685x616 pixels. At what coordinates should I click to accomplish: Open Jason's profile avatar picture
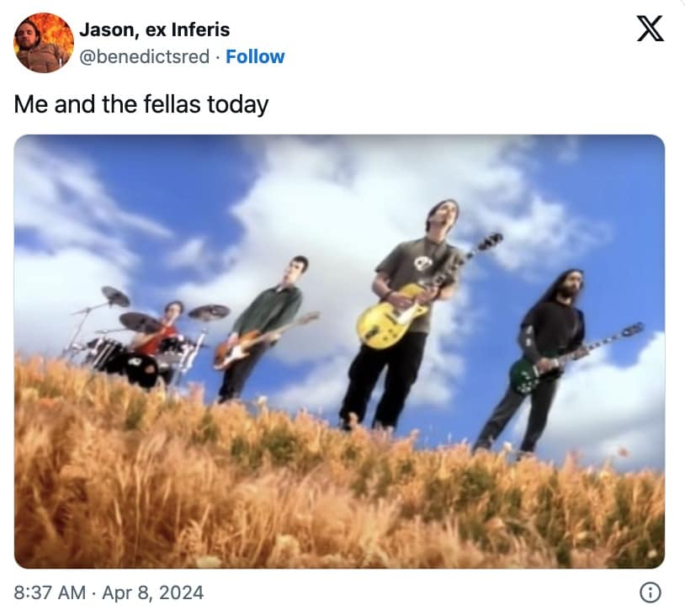[44, 43]
